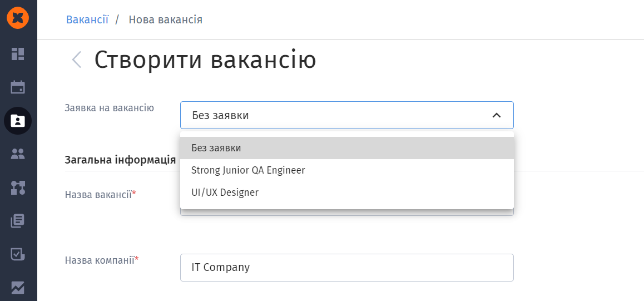The height and width of the screenshot is (301, 644).
Task: Click the Створити вакансію page title
Action: 205,60
